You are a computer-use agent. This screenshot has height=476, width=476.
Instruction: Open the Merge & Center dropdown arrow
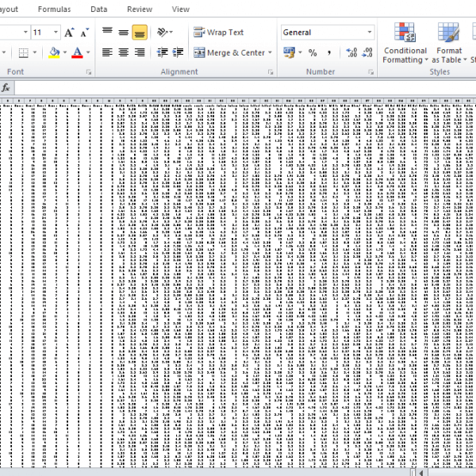(x=270, y=53)
